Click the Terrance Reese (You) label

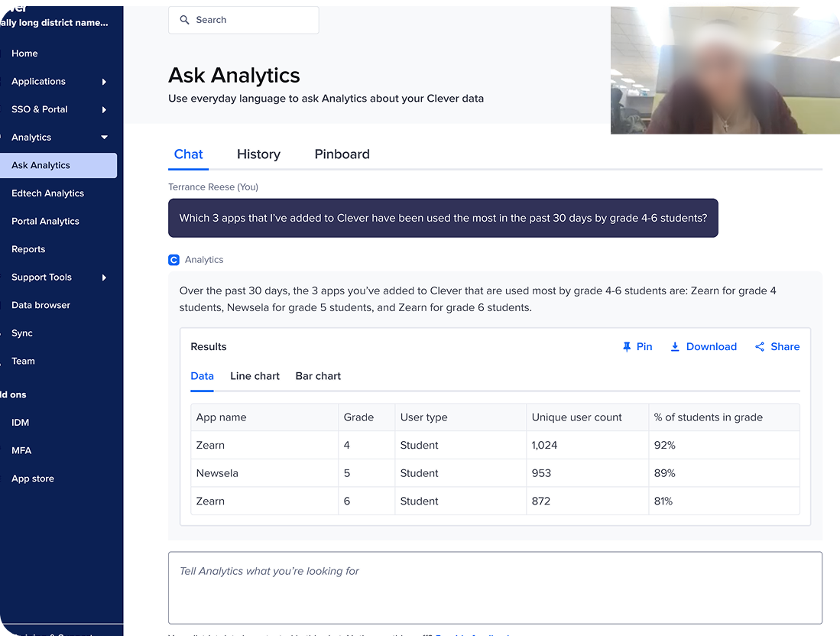click(x=213, y=187)
